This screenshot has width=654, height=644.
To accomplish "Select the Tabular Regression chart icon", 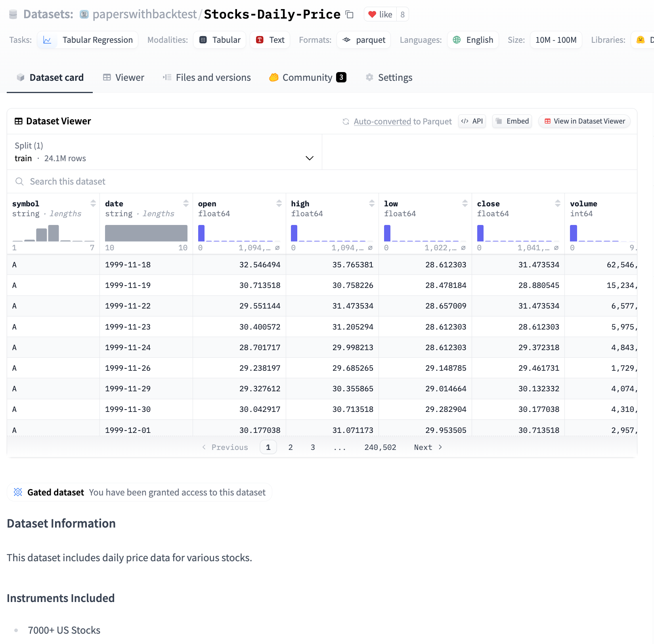I will (x=47, y=40).
